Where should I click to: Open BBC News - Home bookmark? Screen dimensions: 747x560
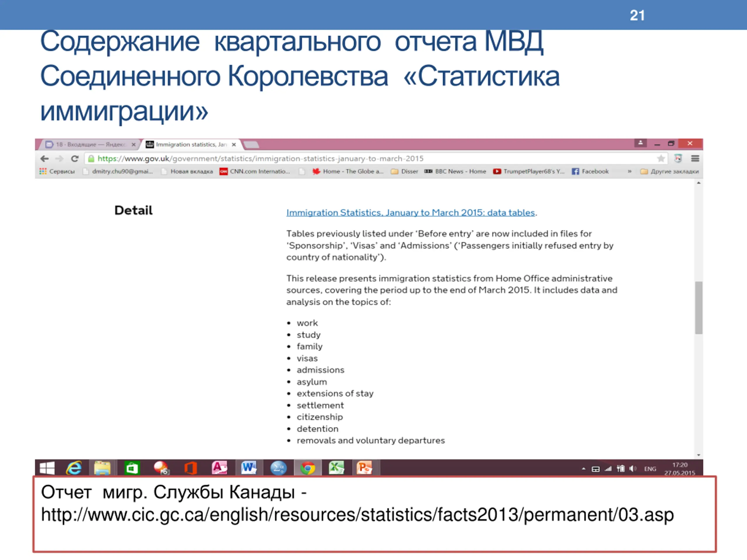[455, 171]
